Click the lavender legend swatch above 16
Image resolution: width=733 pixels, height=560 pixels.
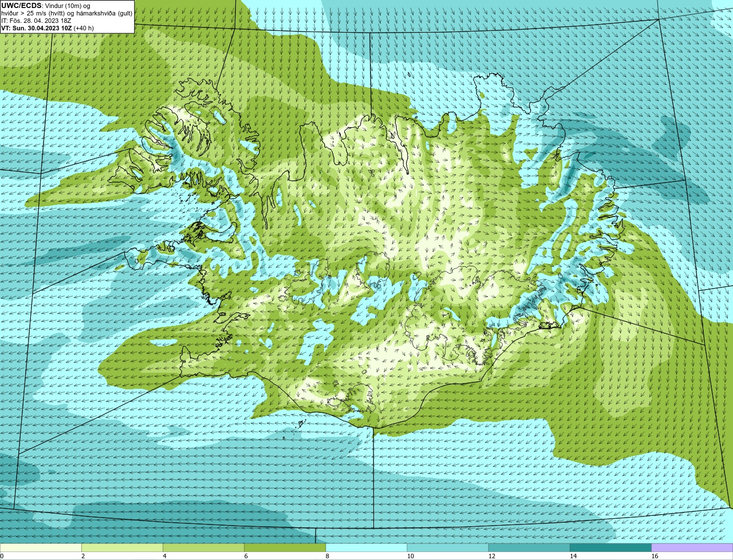[x=692, y=548]
